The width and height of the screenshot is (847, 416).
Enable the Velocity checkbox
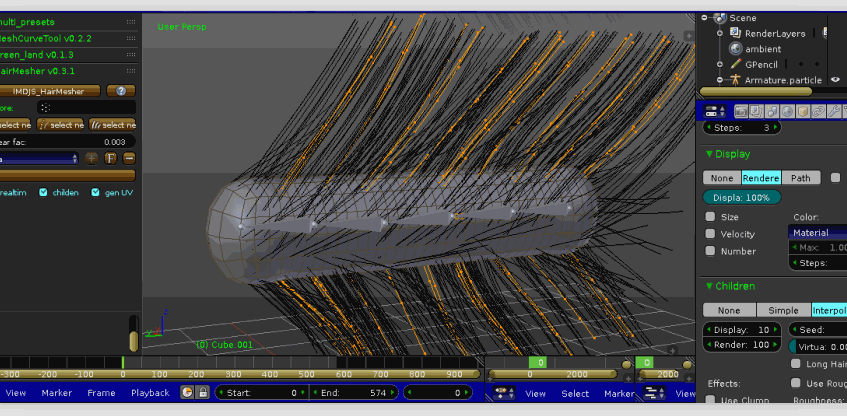pyautogui.click(x=710, y=233)
